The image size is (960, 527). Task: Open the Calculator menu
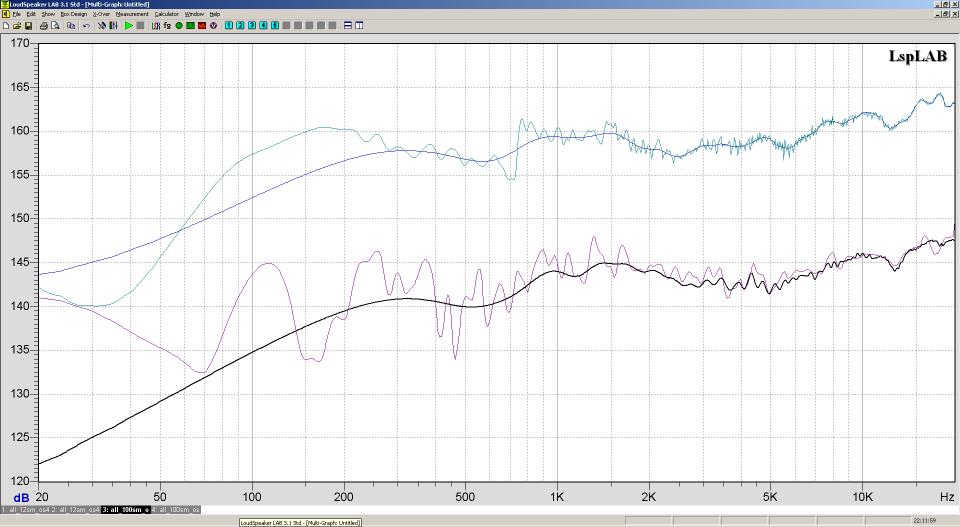click(167, 14)
